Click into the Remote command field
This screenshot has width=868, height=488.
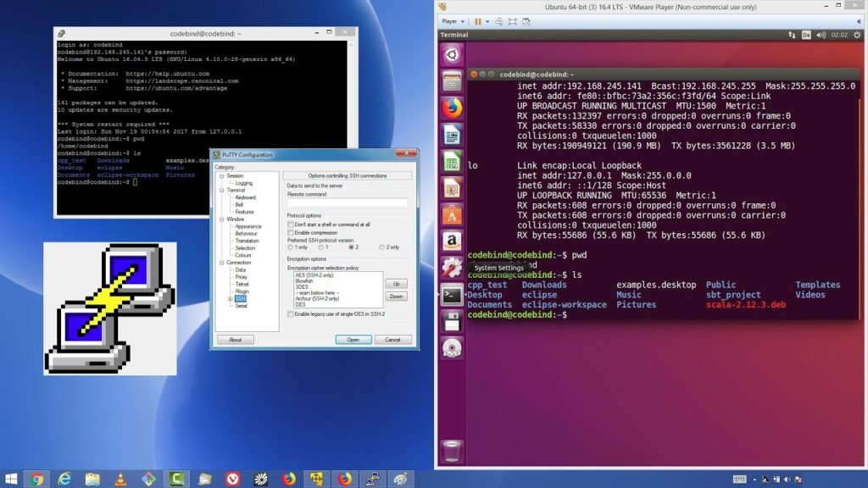coord(347,203)
